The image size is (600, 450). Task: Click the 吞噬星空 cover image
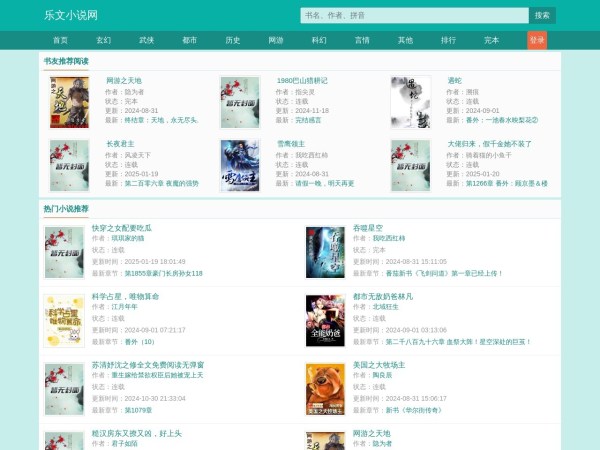click(x=324, y=251)
